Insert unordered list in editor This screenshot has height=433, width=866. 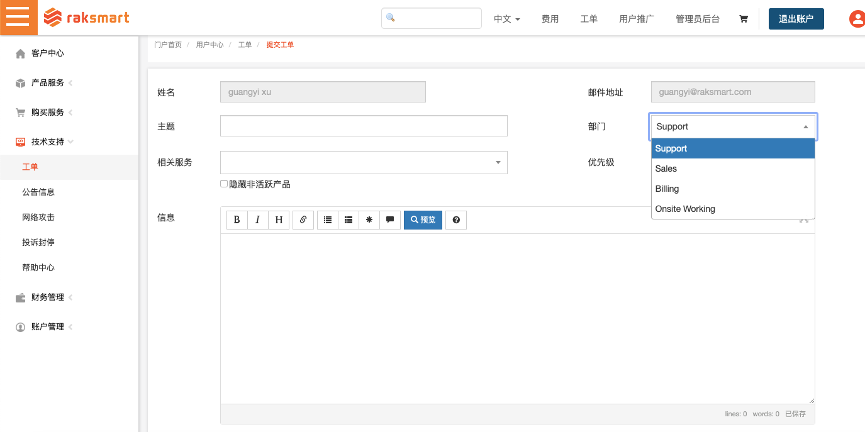(x=328, y=220)
